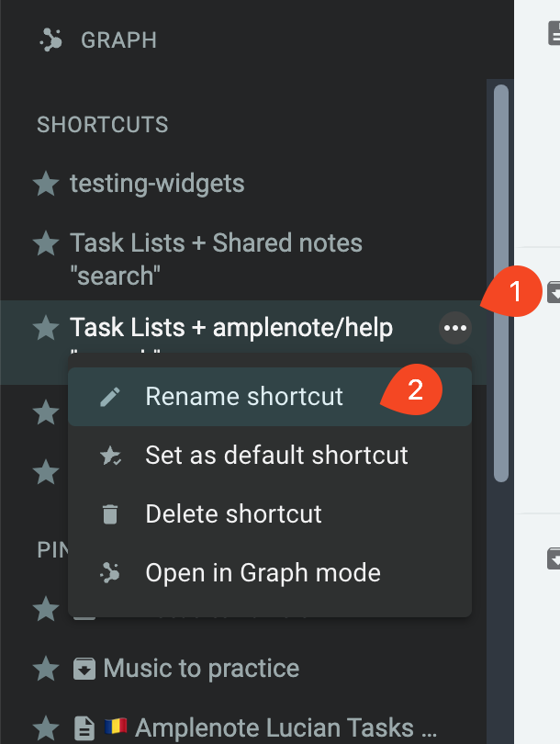Click star next to Task Lists + Shared notes
560x744 pixels.
(46, 242)
